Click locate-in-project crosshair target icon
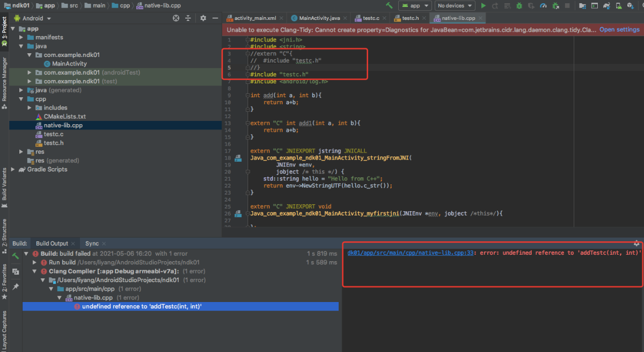Viewport: 644px width, 352px height. coord(175,18)
